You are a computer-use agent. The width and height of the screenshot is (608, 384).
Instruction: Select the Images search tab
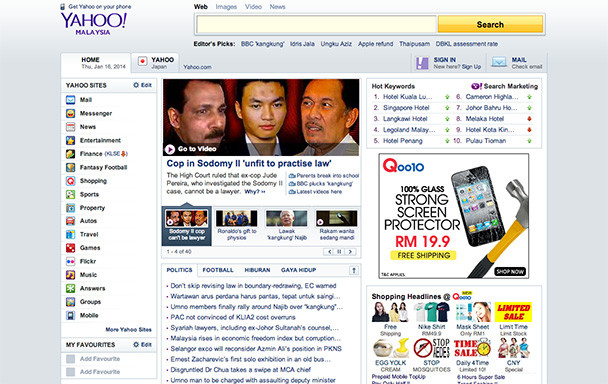pyautogui.click(x=226, y=7)
